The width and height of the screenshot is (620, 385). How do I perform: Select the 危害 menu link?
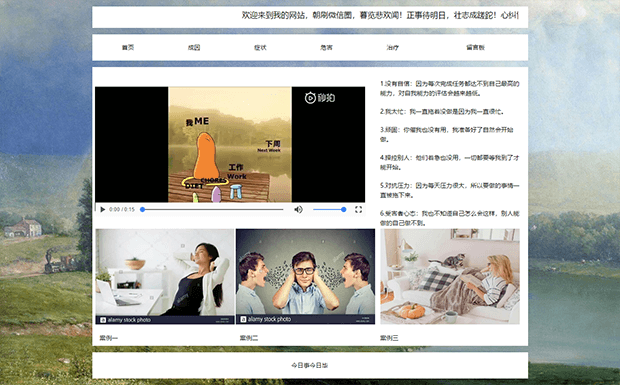click(326, 47)
